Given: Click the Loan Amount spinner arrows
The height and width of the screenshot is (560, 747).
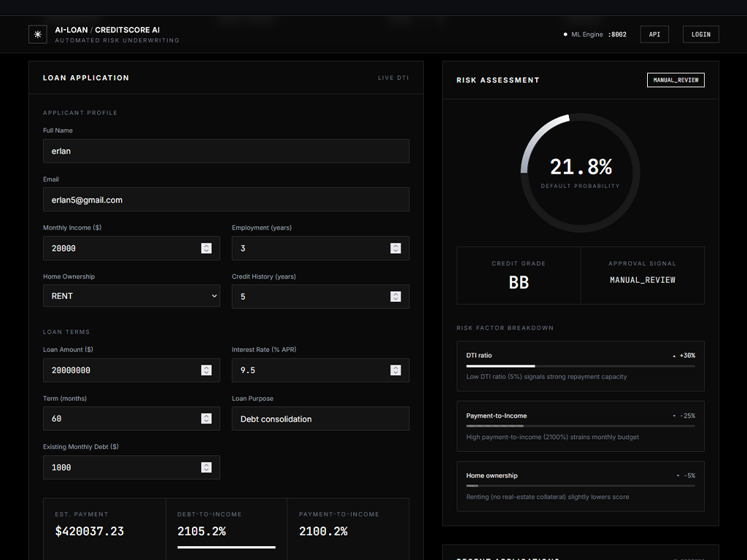Looking at the screenshot, I should pyautogui.click(x=206, y=370).
